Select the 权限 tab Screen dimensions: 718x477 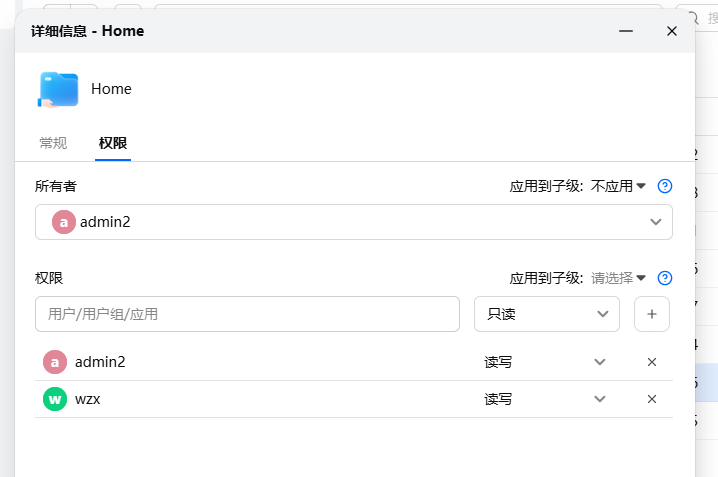(113, 143)
